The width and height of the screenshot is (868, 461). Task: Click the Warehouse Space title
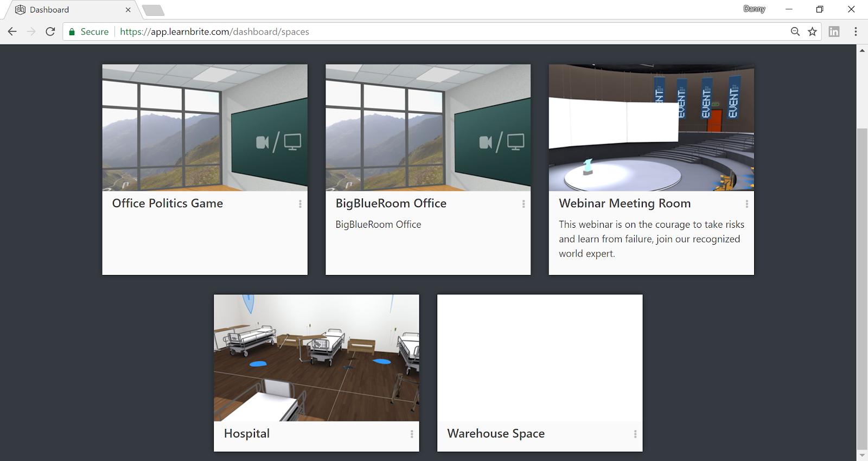496,433
